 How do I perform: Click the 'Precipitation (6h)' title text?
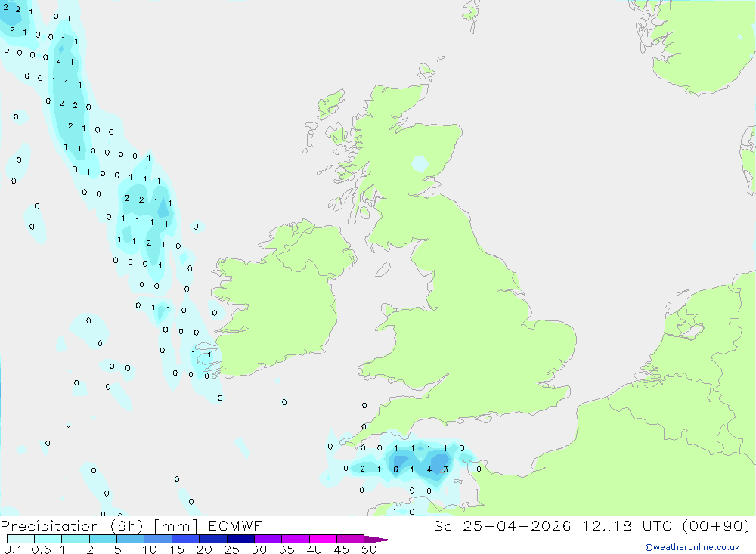tap(72, 526)
